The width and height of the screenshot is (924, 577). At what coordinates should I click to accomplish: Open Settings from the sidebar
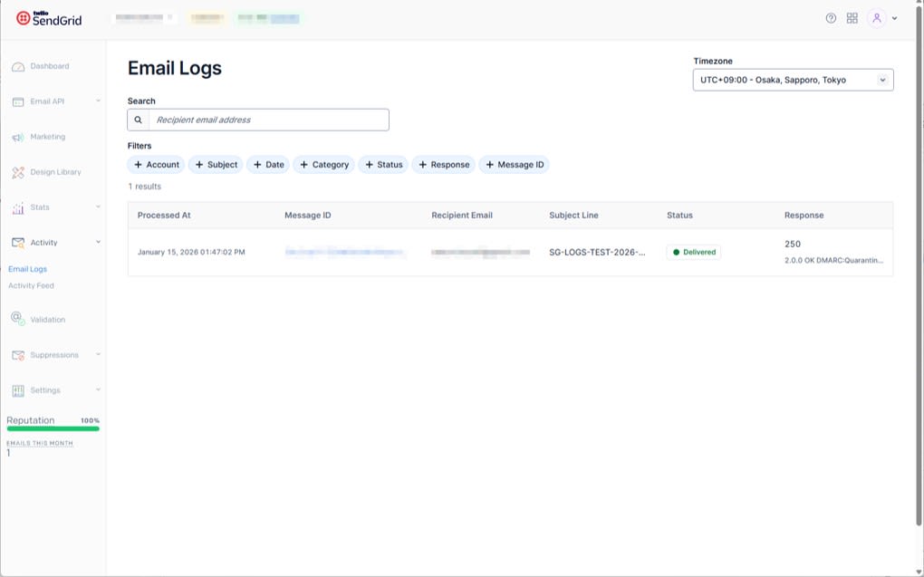pos(18,389)
